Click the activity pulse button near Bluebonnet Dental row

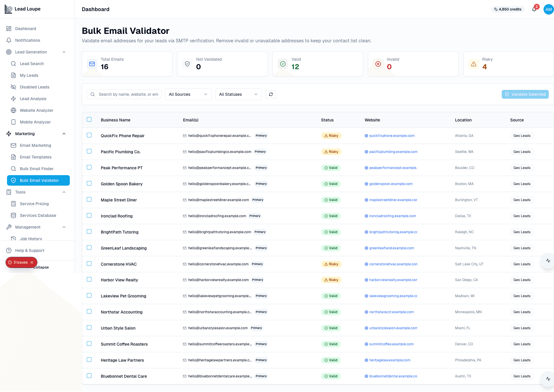point(548,379)
